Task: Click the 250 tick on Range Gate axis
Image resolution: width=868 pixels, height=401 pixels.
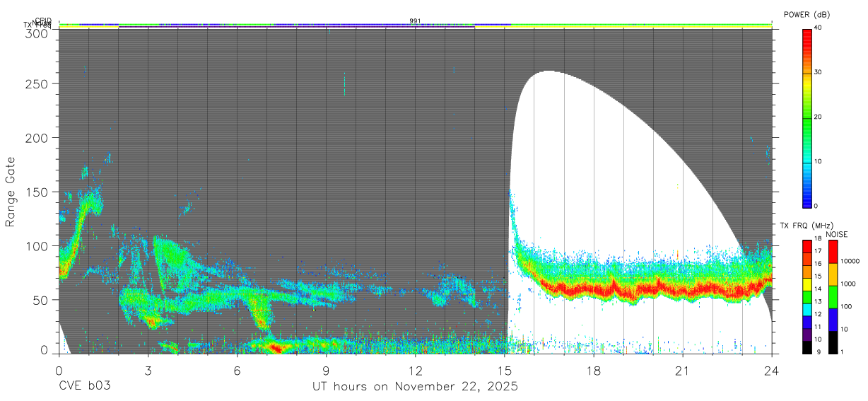Action: [x=35, y=83]
